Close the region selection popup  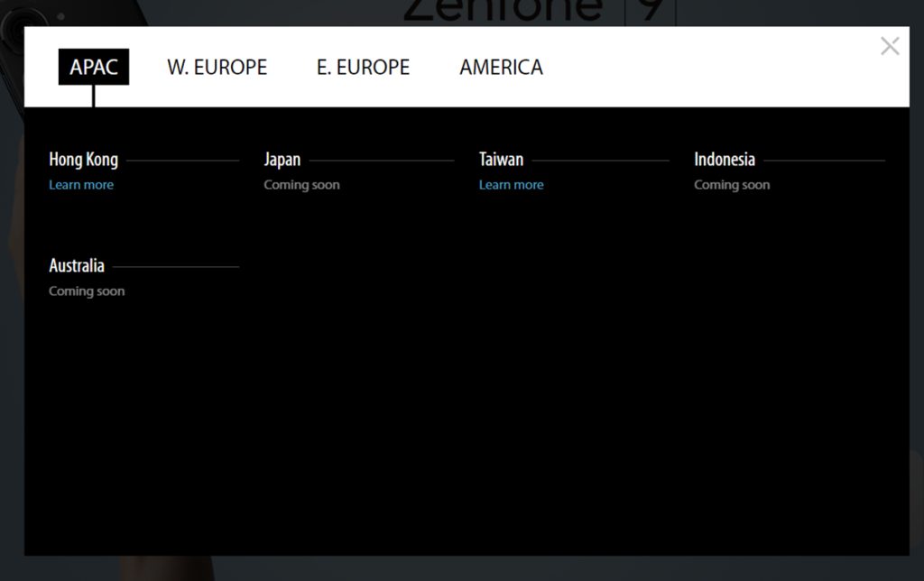[x=889, y=46]
